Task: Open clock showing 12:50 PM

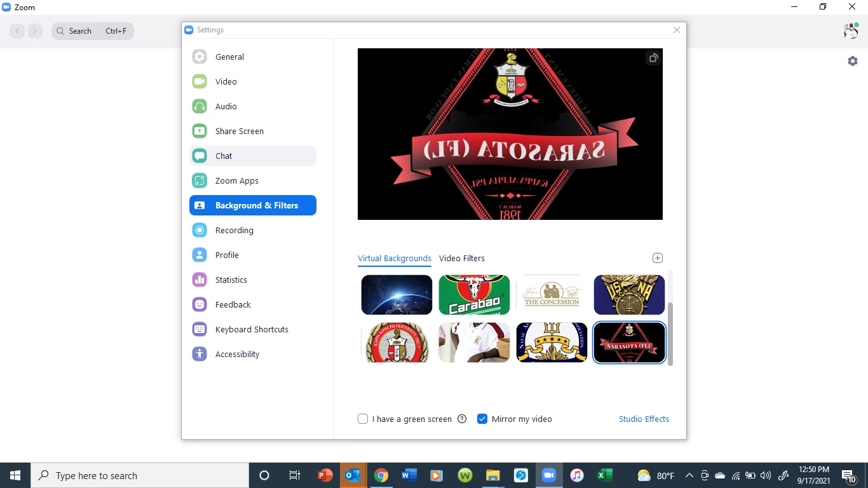Action: pyautogui.click(x=813, y=475)
